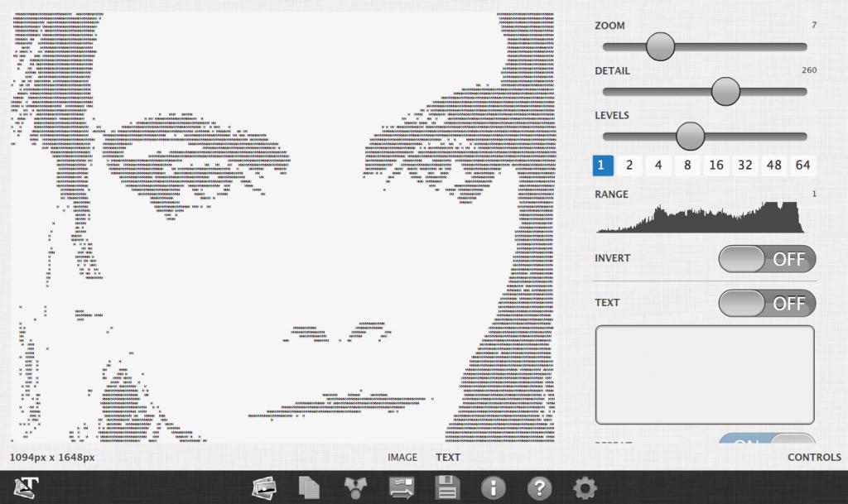The image size is (848, 504).
Task: Click the app logo icon in bottom bar
Action: point(26,487)
